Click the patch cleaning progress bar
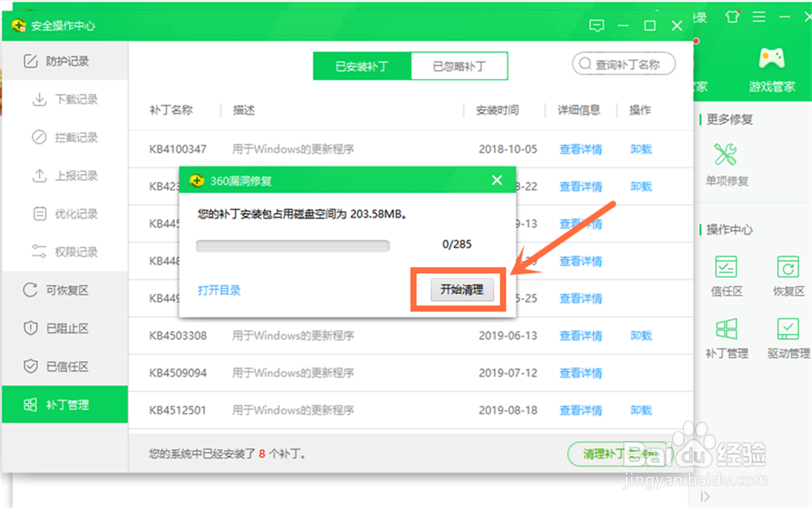Viewport: 812px width, 508px height. pos(292,245)
